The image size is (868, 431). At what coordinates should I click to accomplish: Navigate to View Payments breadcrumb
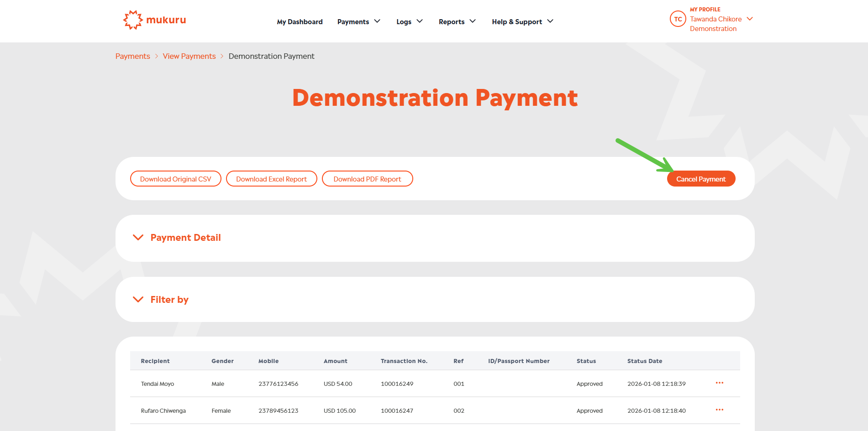[x=189, y=56]
